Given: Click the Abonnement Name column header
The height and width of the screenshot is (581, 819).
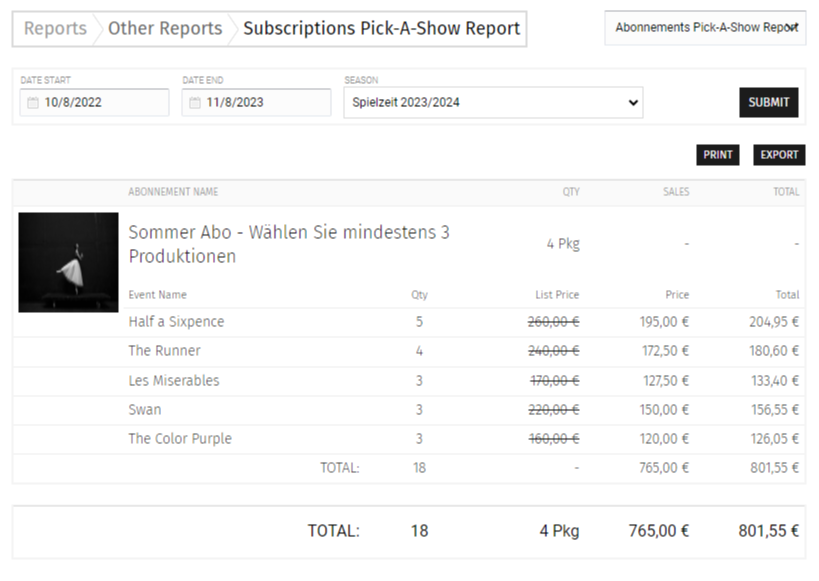Looking at the screenshot, I should (x=172, y=192).
